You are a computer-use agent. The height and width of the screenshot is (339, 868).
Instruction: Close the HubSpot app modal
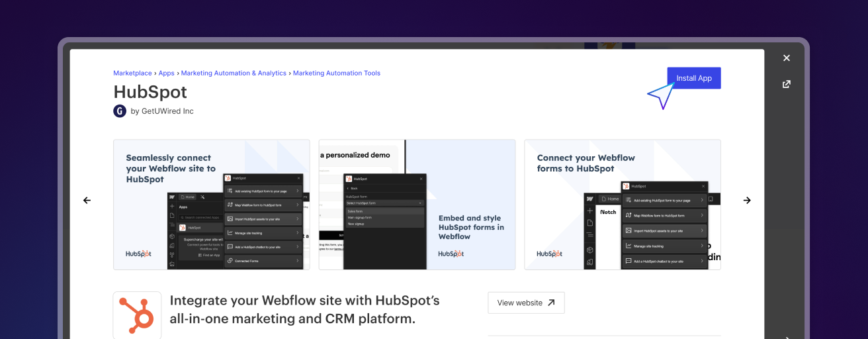pyautogui.click(x=787, y=58)
